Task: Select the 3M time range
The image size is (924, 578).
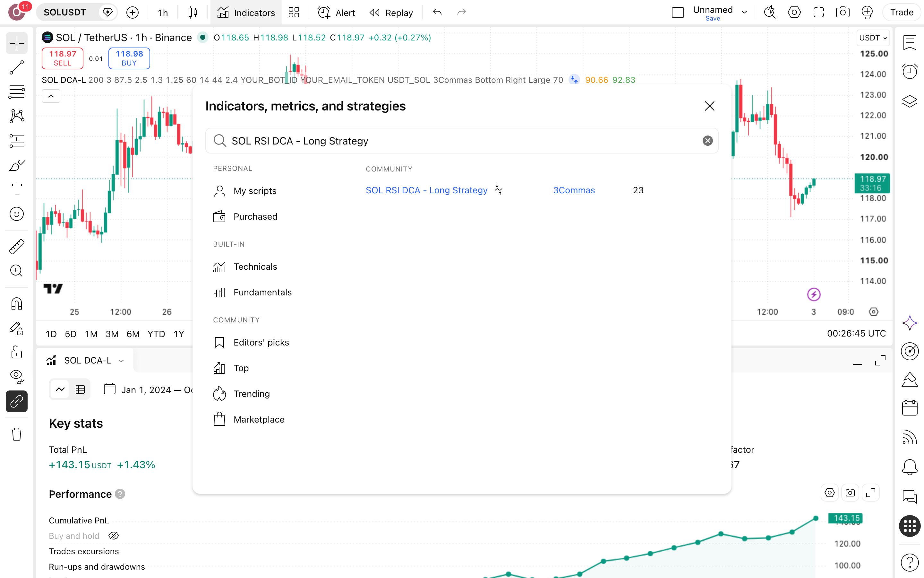Action: 112,334
